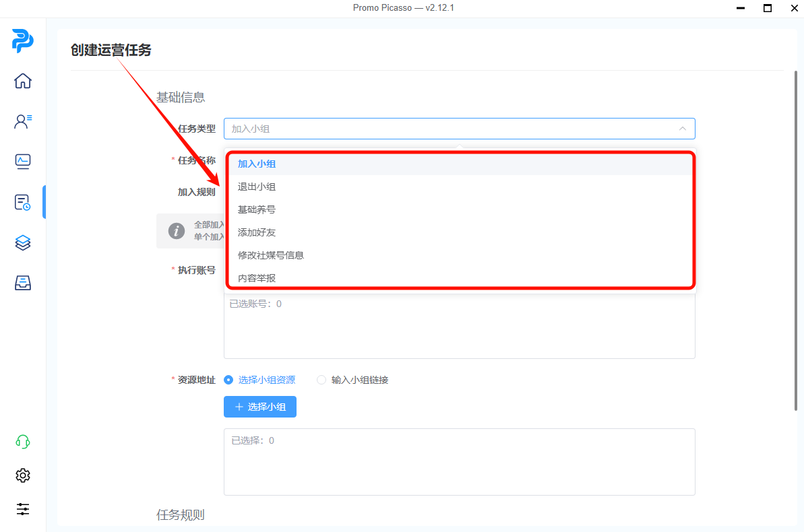
Task: Choose 添加好友 from the task type list
Action: pyautogui.click(x=257, y=232)
